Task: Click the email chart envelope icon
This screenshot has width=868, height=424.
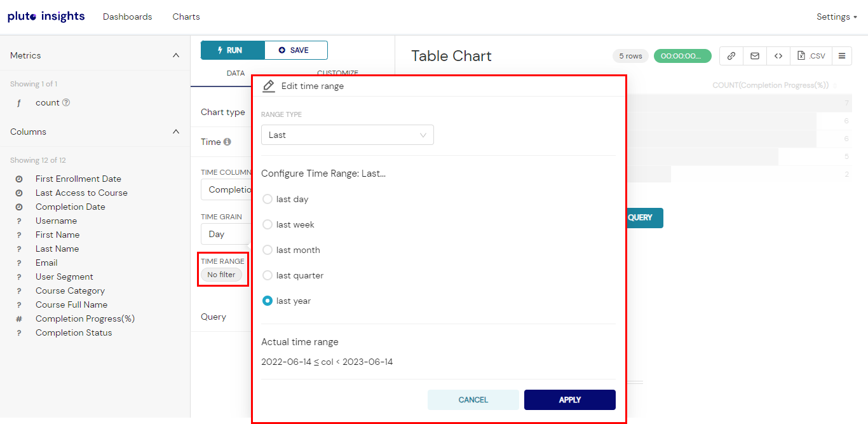Action: pos(755,56)
